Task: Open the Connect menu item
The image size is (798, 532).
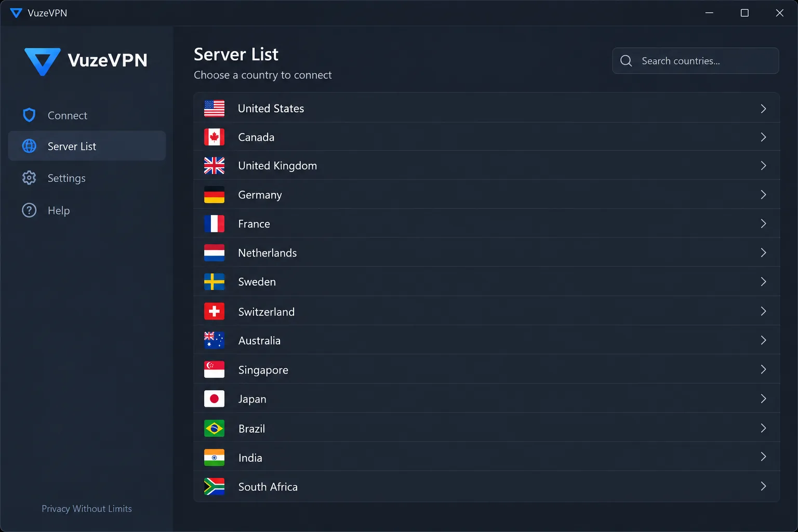Action: pyautogui.click(x=87, y=115)
